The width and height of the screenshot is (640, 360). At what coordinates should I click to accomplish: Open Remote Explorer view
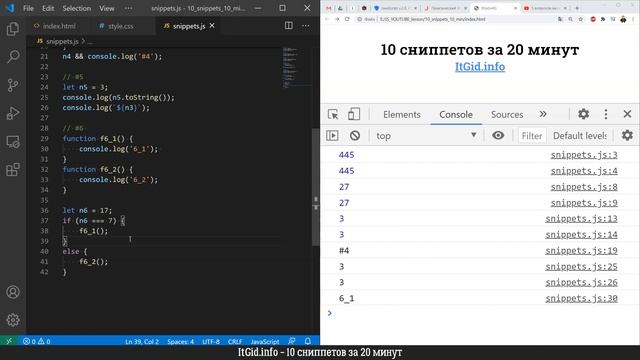click(x=13, y=142)
